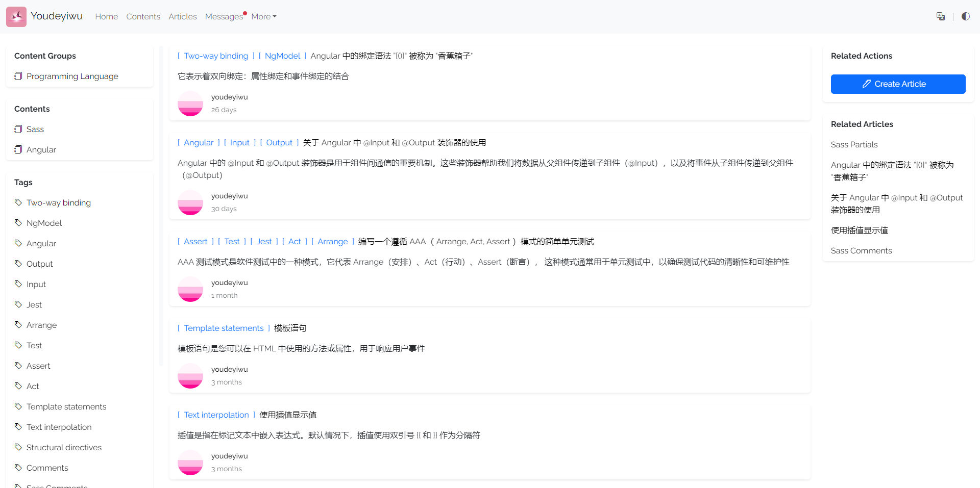Open related article 使用插值显示值
Viewport: 980px width, 488px height.
pyautogui.click(x=860, y=230)
